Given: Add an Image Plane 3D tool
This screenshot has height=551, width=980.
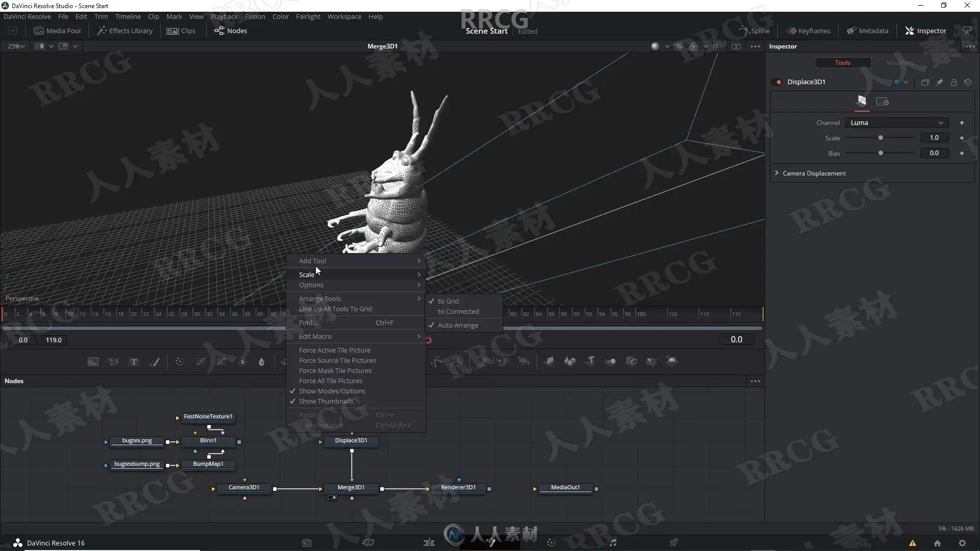Looking at the screenshot, I should pos(549,361).
